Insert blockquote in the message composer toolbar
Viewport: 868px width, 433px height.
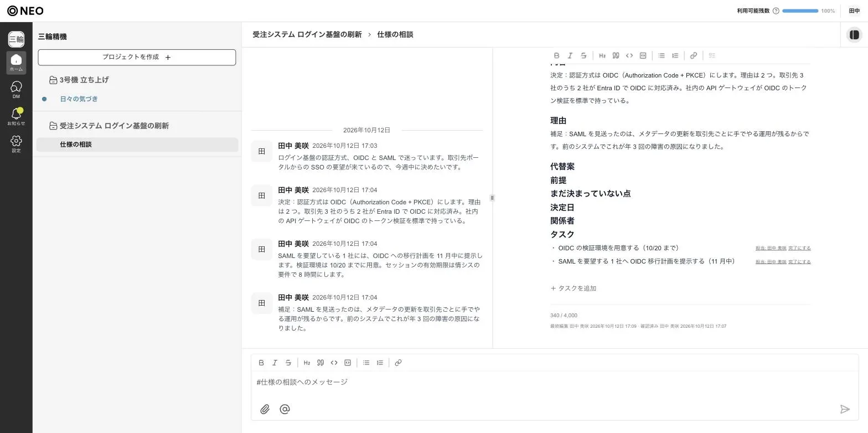[321, 363]
